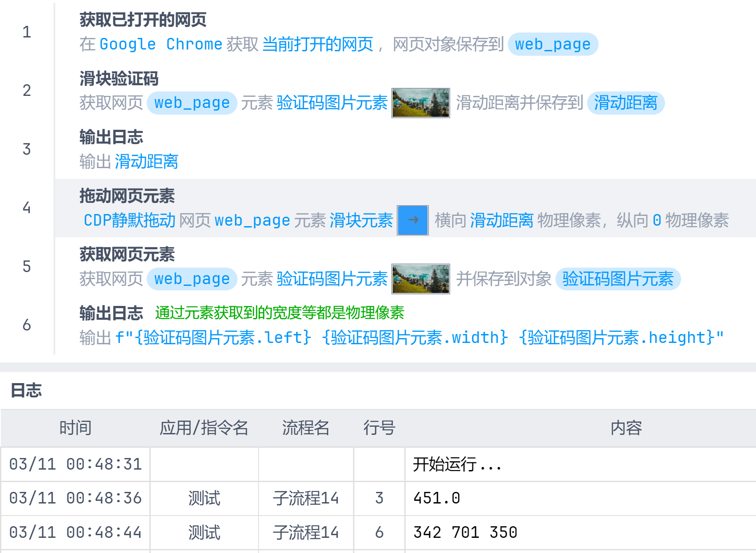Click the blue arrow slider element thumbnail

tap(412, 220)
